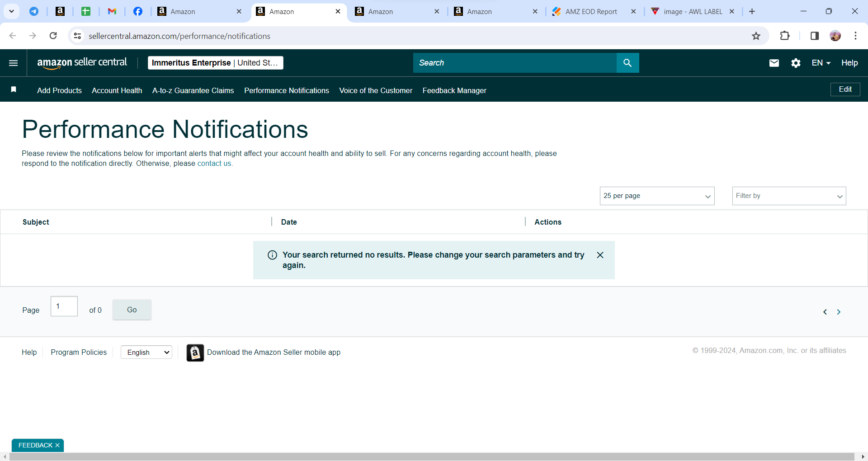This screenshot has height=461, width=868.
Task: Bookmark this page with the star icon
Action: 756,36
